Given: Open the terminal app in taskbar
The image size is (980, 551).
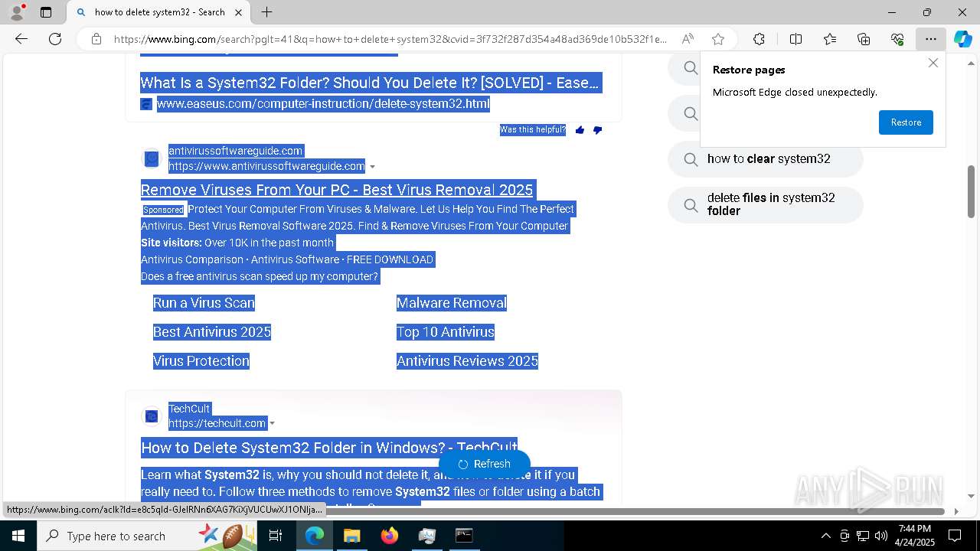Looking at the screenshot, I should 464,536.
